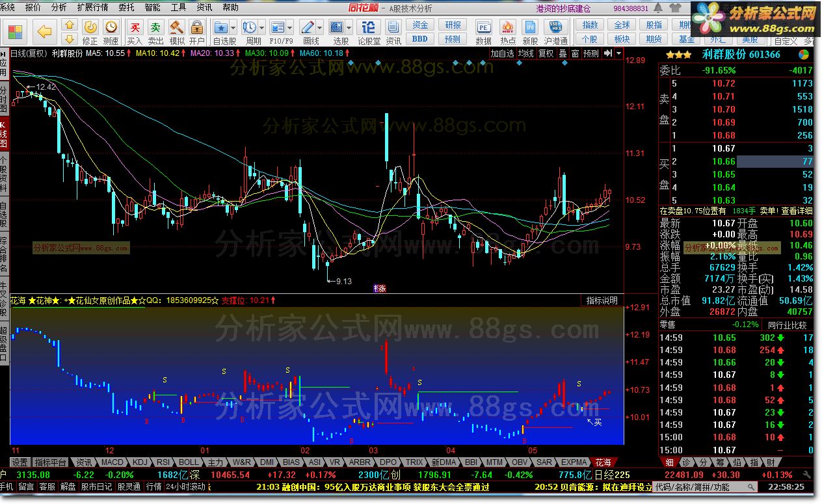Open the F10/F9 company info icon
822x504 pixels.
point(278,27)
